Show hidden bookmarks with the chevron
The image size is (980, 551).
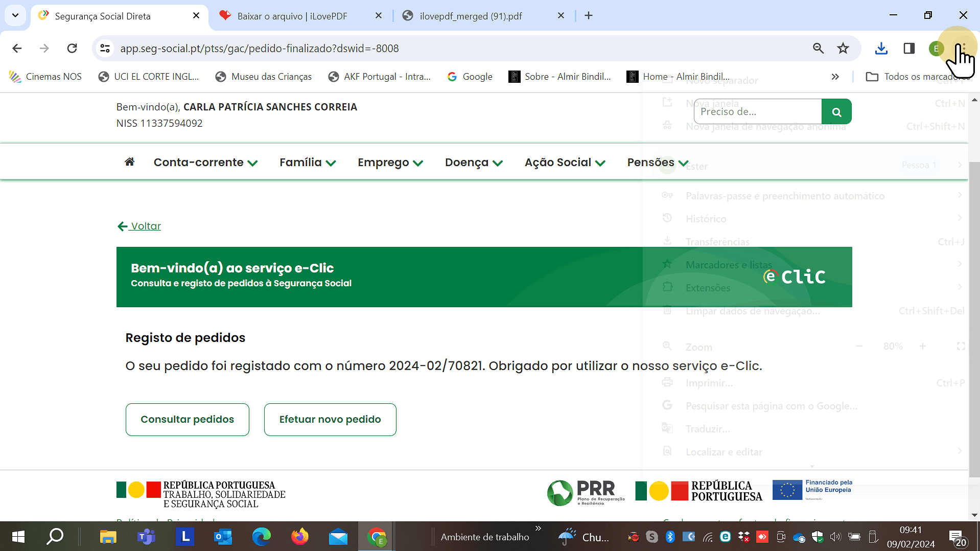point(835,77)
